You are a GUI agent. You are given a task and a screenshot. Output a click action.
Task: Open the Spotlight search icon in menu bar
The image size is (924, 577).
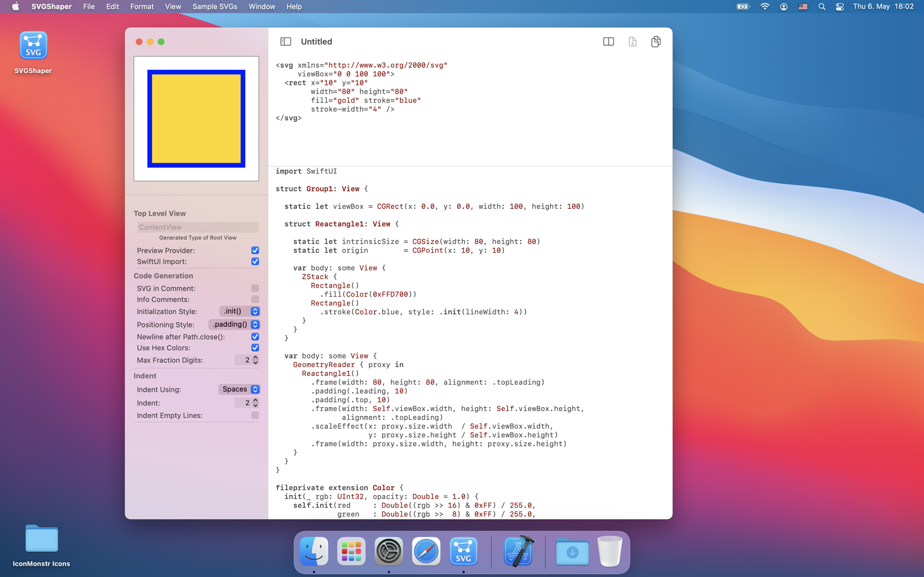click(821, 6)
